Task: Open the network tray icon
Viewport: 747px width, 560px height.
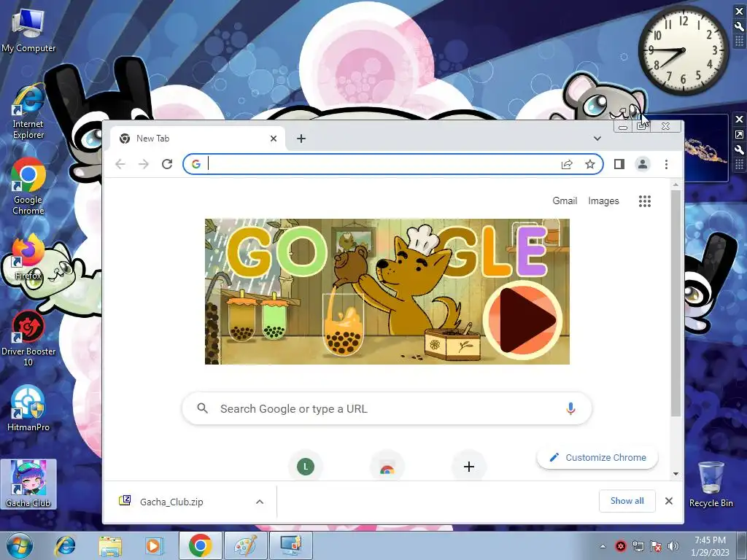Action: (x=638, y=546)
